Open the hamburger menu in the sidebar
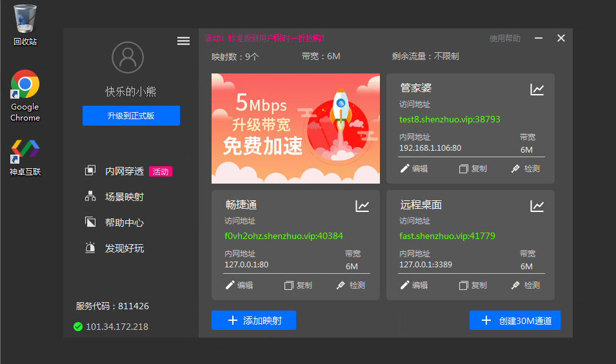 coord(183,41)
